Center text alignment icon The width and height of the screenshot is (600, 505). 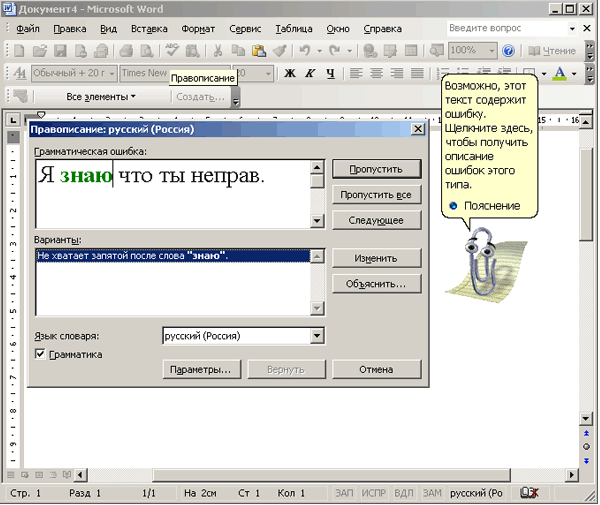[x=377, y=73]
